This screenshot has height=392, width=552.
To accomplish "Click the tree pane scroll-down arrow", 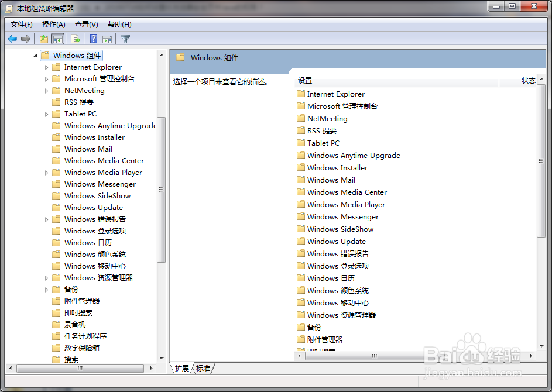I will point(162,359).
